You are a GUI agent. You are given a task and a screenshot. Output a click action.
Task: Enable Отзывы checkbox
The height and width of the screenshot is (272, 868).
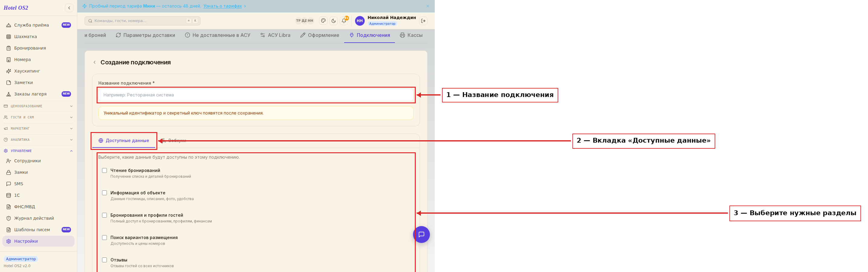coord(104,260)
